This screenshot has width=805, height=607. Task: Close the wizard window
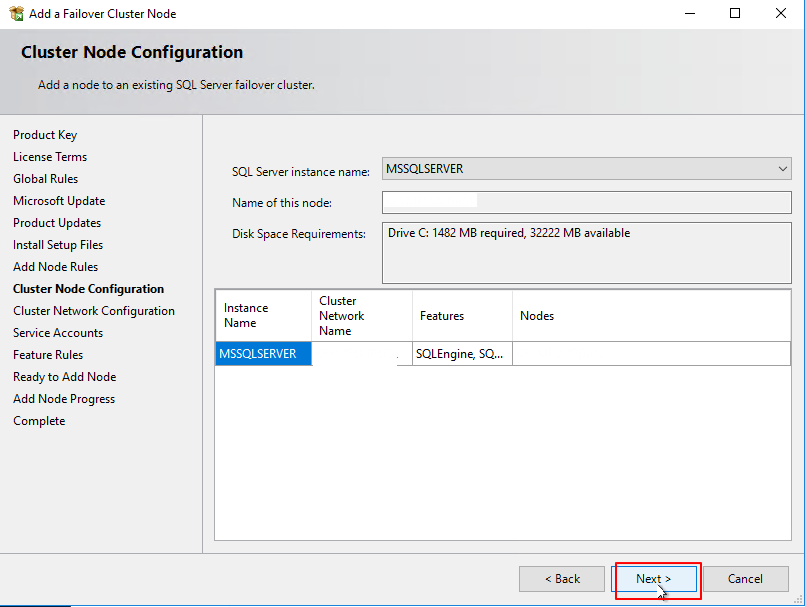(780, 13)
